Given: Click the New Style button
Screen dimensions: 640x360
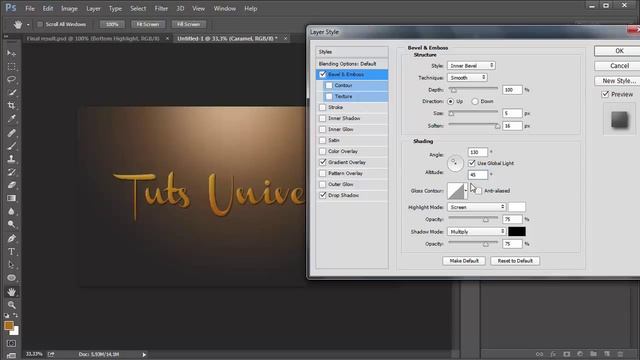Looking at the screenshot, I should pos(619,81).
